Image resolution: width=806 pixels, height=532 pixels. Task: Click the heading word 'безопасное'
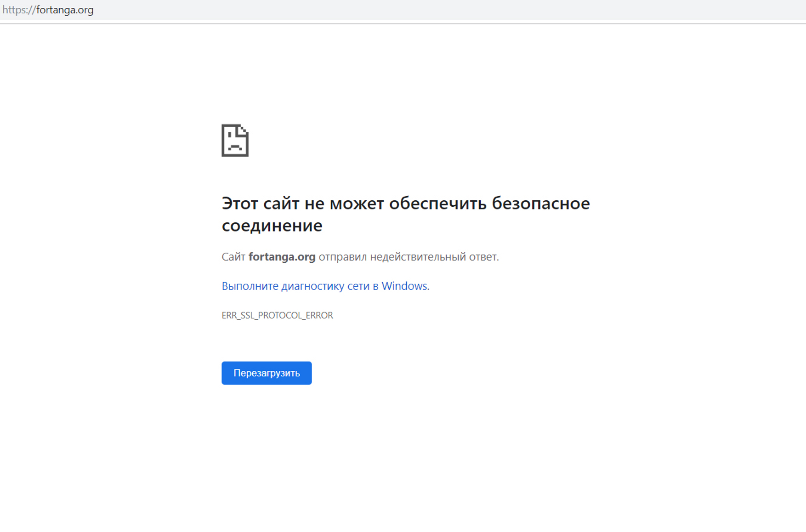(x=540, y=203)
